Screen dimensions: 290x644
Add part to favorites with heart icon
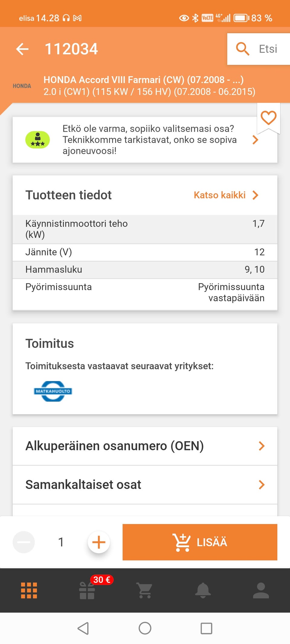(269, 118)
